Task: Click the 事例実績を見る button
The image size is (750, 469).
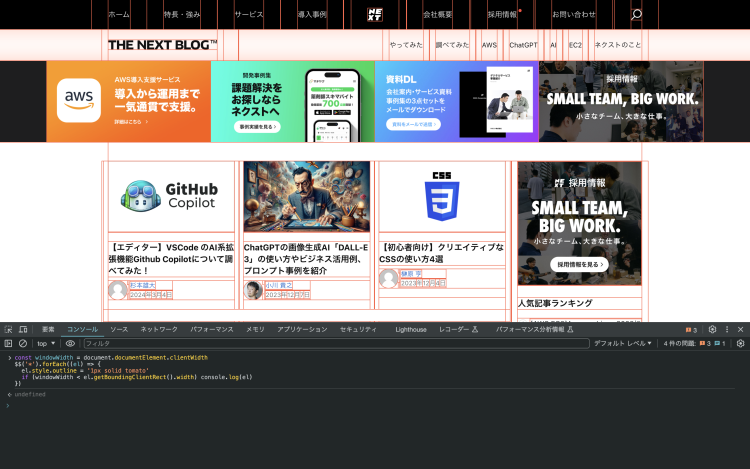Action: click(257, 127)
